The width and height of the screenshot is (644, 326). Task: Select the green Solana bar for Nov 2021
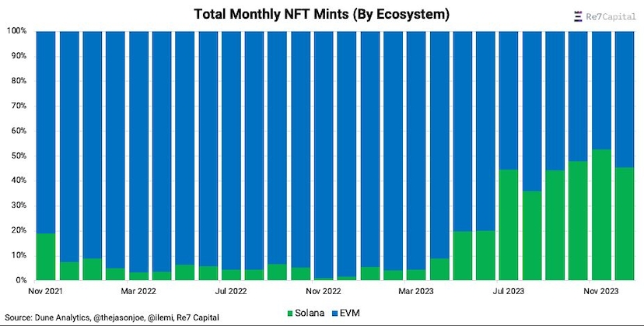tap(46, 257)
